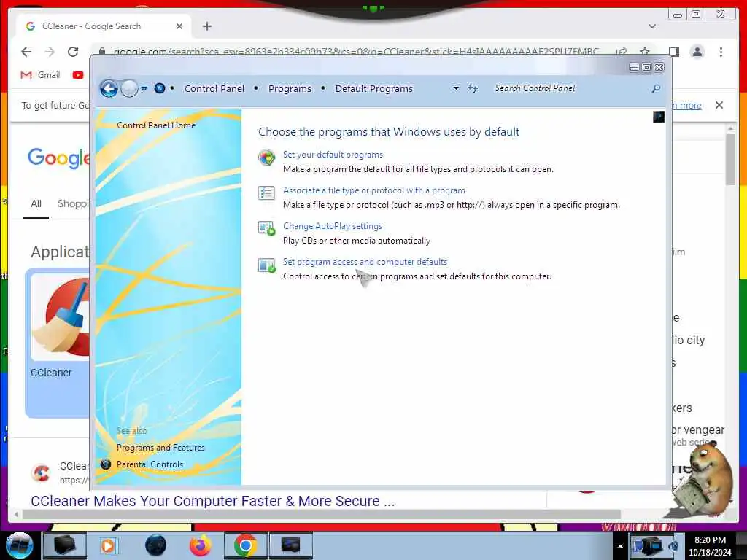The image size is (747, 560).
Task: Open the Chrome profile avatar
Action: click(697, 52)
